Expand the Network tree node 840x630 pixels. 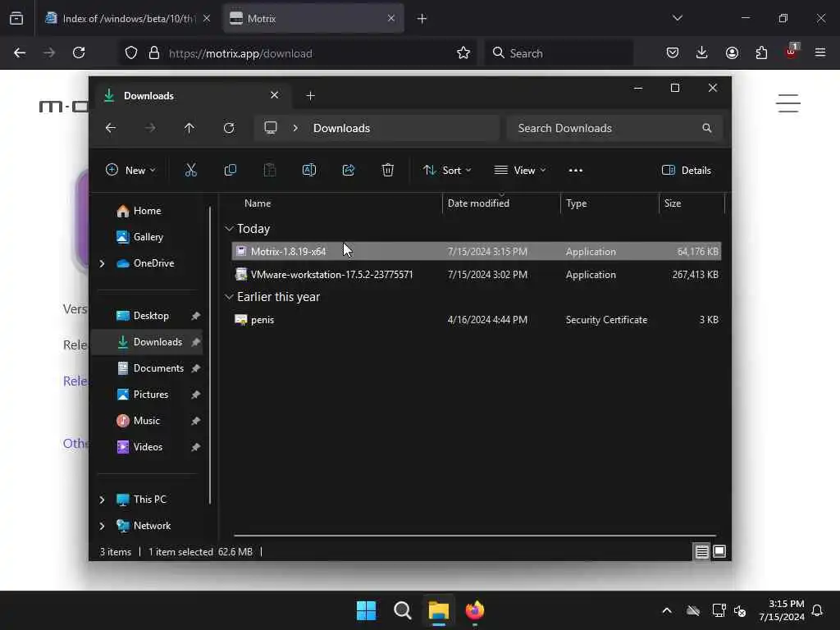click(102, 526)
